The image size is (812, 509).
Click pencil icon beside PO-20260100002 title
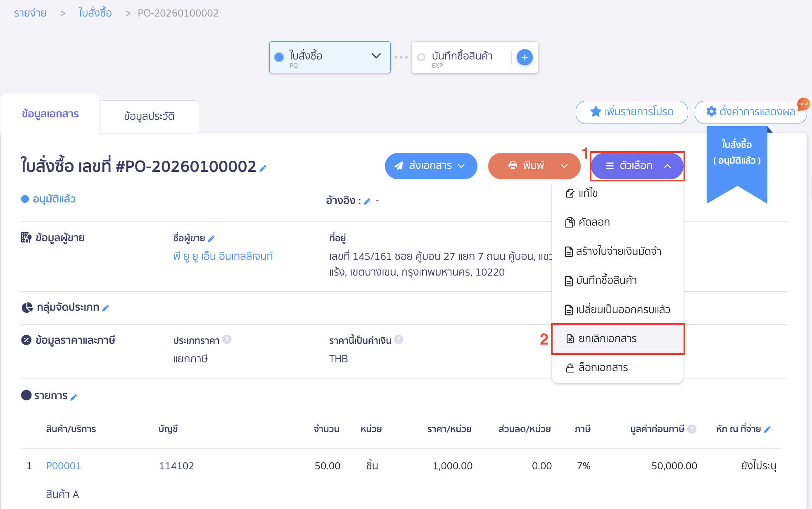(x=263, y=168)
